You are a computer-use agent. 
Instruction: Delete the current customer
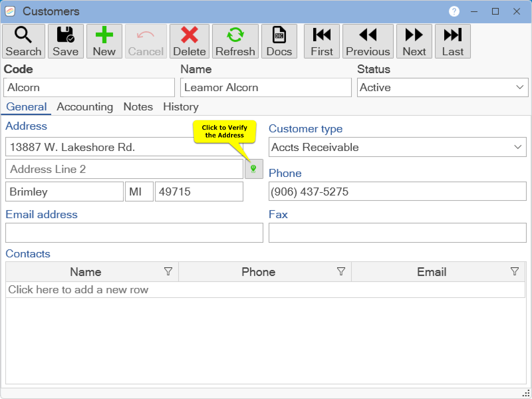(x=189, y=41)
